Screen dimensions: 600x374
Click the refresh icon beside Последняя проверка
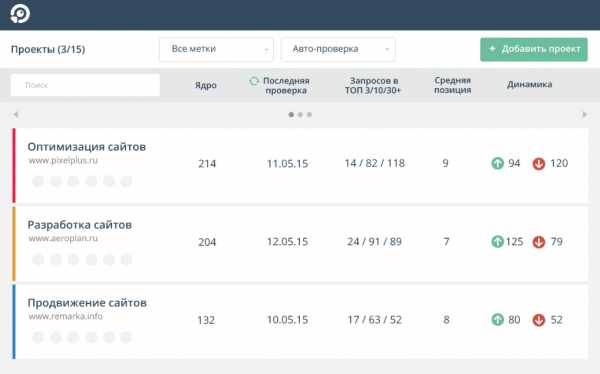[254, 81]
